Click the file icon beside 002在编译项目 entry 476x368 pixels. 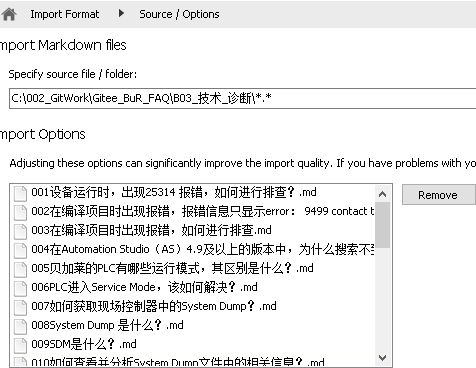pyautogui.click(x=20, y=212)
